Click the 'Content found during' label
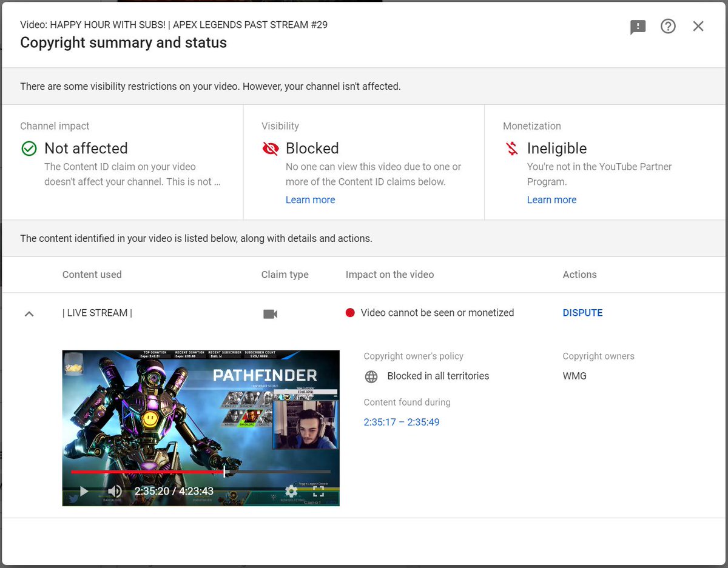The image size is (728, 568). (x=407, y=403)
